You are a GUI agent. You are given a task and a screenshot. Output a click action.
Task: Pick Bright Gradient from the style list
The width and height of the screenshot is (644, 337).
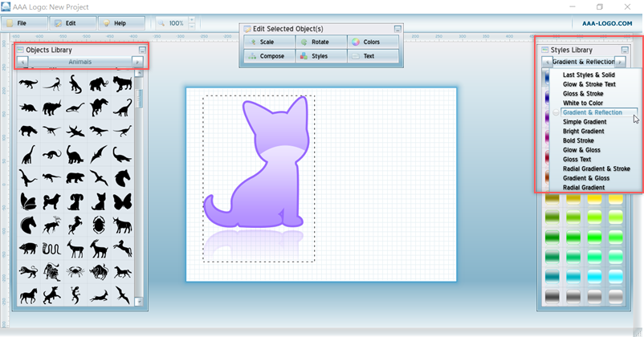coord(583,132)
